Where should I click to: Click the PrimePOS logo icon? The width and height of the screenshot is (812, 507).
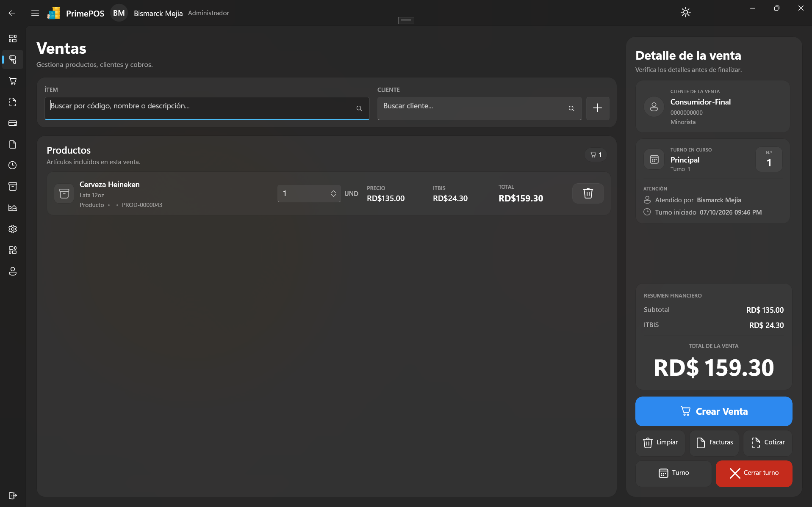[54, 13]
